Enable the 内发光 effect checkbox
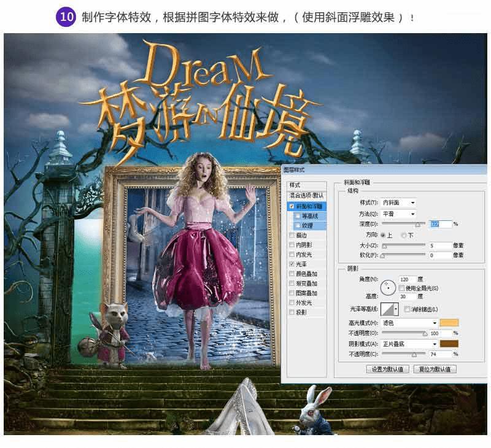 pos(292,254)
